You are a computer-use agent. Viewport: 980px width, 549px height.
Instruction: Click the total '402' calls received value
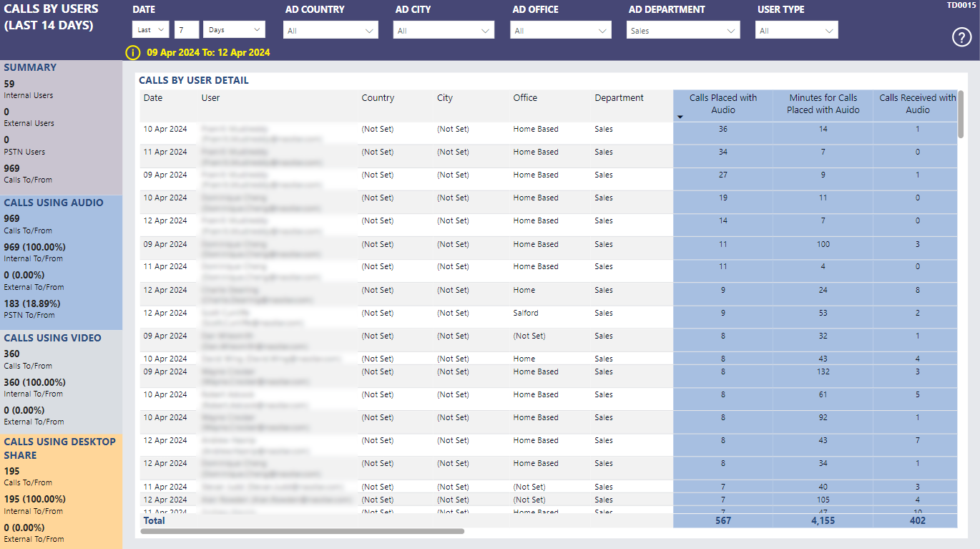[x=917, y=520]
